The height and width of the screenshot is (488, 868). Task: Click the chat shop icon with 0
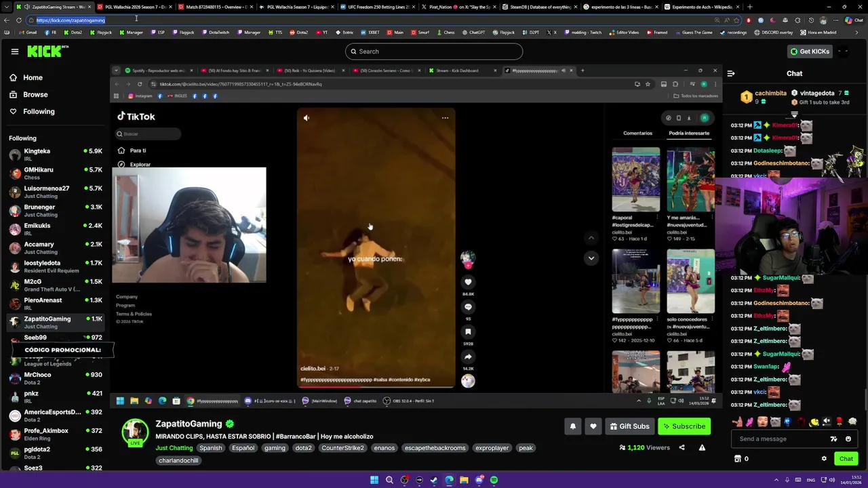[741, 459]
